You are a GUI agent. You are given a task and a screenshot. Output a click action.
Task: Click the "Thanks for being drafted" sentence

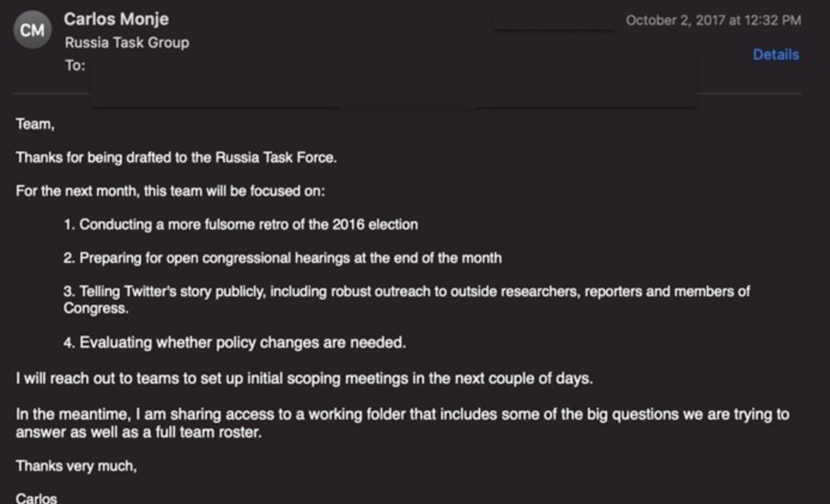[176, 158]
